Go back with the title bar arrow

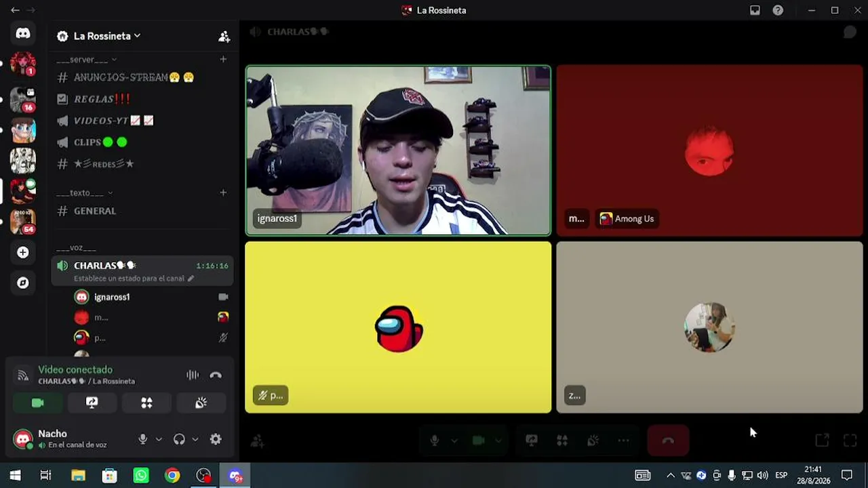[x=15, y=10]
